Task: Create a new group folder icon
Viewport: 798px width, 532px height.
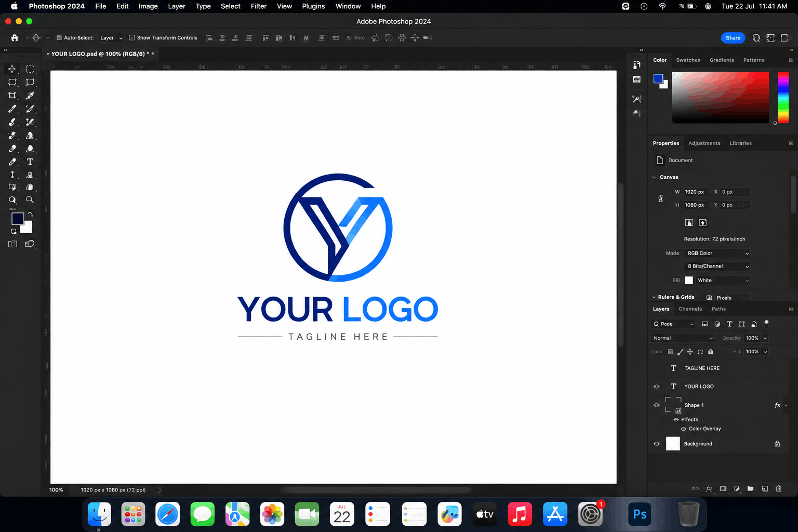Action: (750, 488)
